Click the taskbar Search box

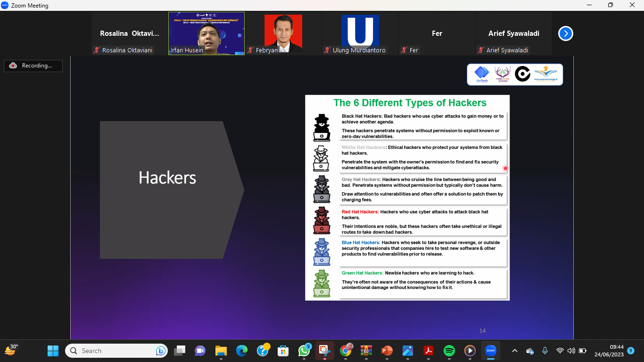116,351
